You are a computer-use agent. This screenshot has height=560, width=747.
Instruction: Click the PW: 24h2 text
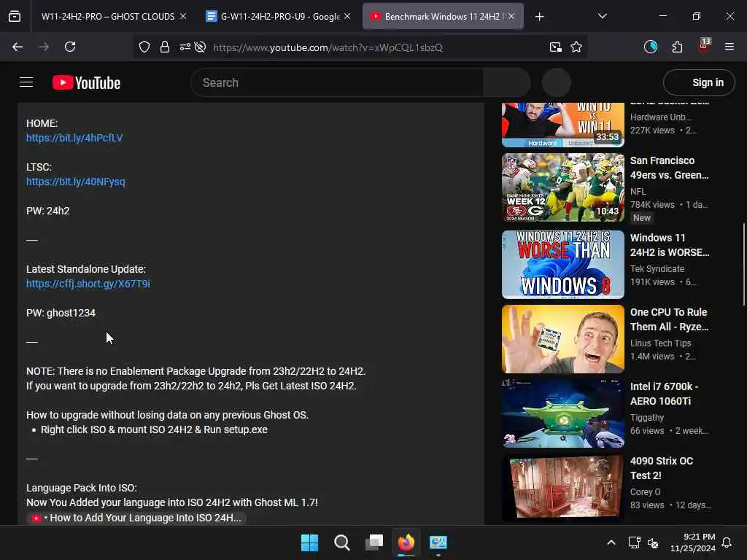(47, 211)
